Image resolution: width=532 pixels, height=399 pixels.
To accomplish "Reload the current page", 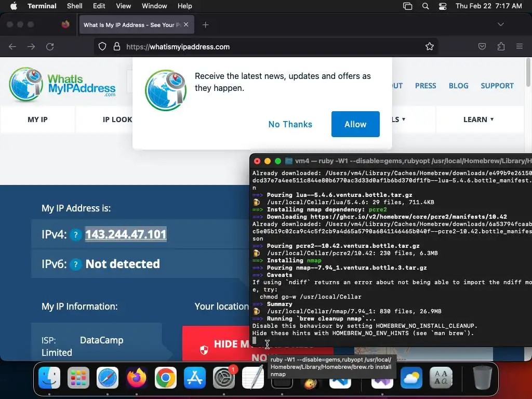I will coord(50,46).
